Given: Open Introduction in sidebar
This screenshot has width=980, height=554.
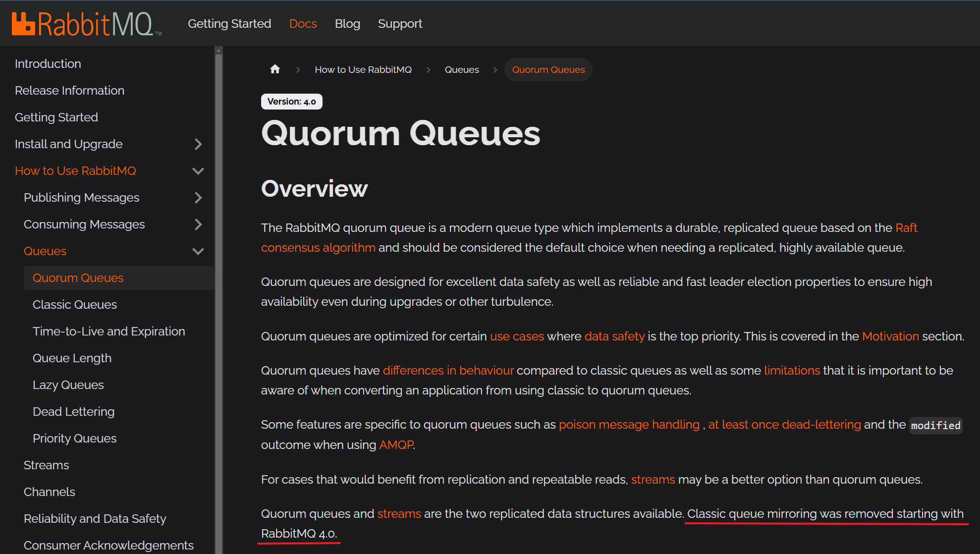Looking at the screenshot, I should (x=48, y=64).
